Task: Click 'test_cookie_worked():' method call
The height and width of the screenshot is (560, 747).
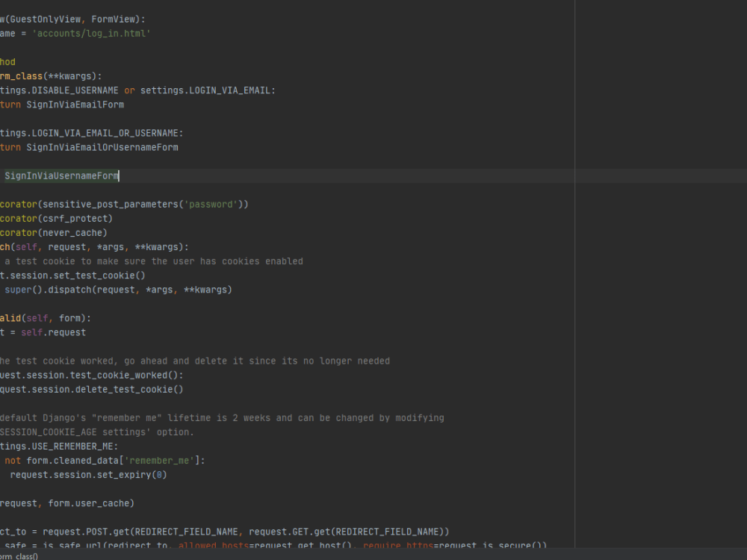Action: point(127,376)
